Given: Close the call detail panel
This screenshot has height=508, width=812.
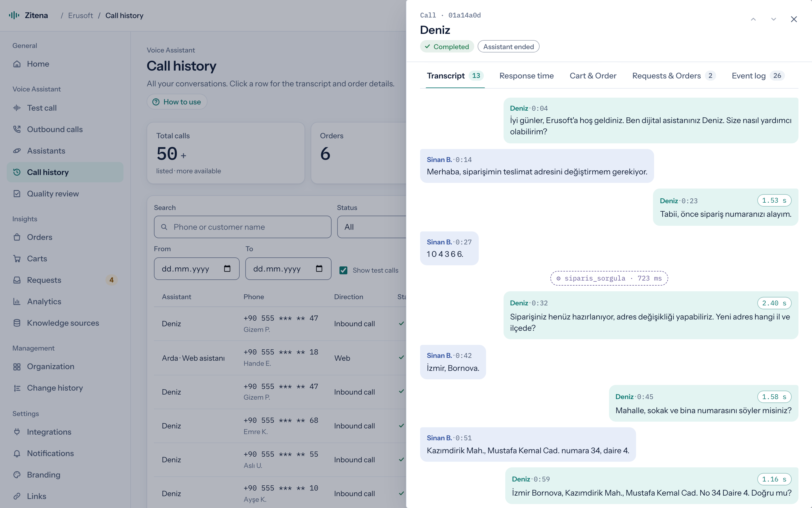Looking at the screenshot, I should click(x=794, y=19).
